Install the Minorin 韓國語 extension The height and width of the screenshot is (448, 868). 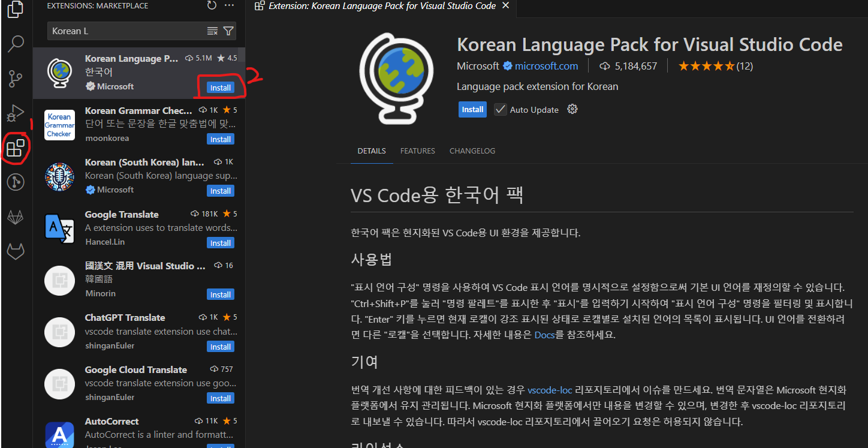(x=221, y=294)
